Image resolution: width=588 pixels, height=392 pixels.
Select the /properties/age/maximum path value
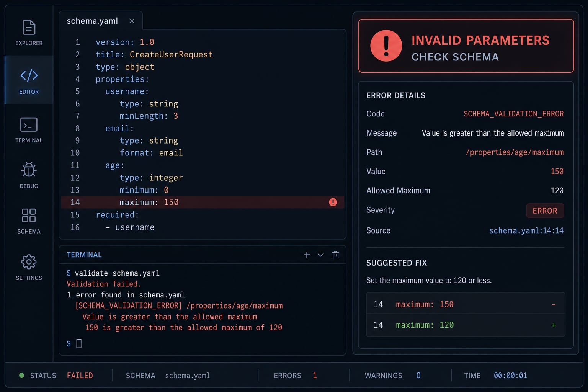click(x=514, y=152)
